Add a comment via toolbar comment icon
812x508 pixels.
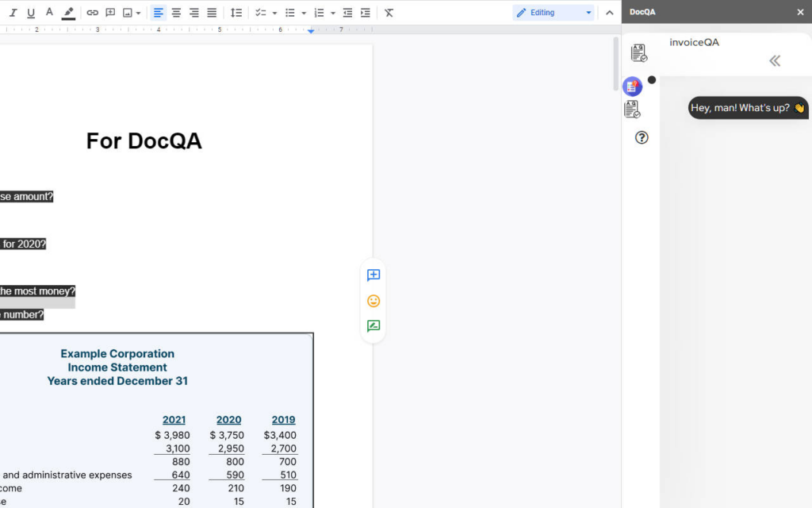tap(110, 12)
